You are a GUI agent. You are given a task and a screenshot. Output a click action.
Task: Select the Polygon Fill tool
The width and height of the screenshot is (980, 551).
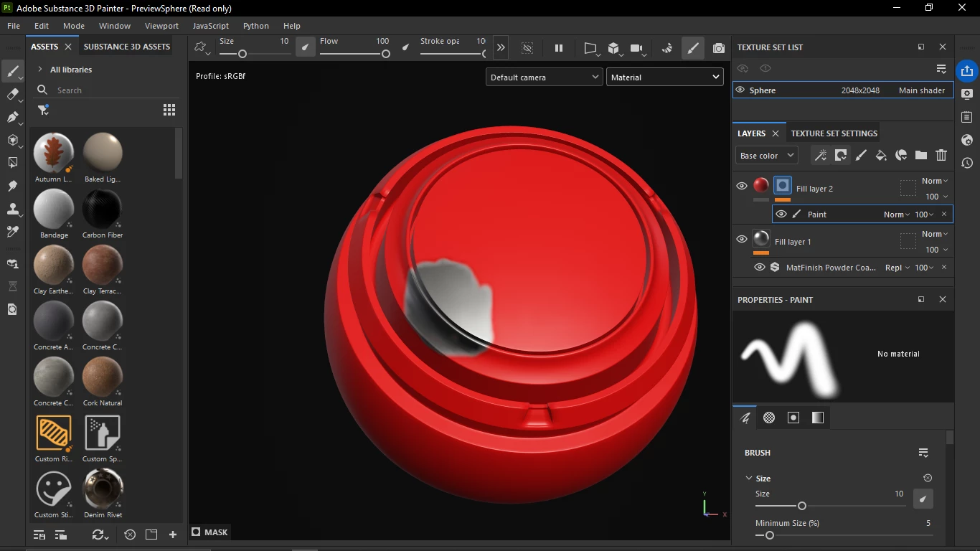[x=12, y=163]
